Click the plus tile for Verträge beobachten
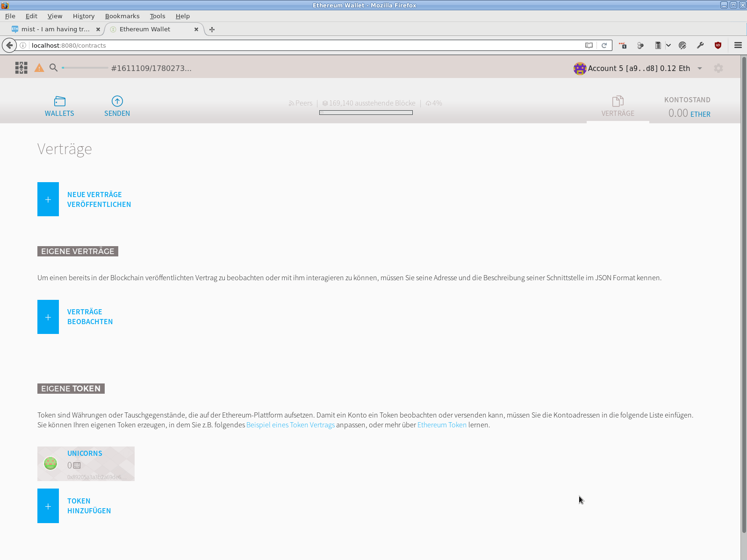The width and height of the screenshot is (747, 560). coord(48,317)
